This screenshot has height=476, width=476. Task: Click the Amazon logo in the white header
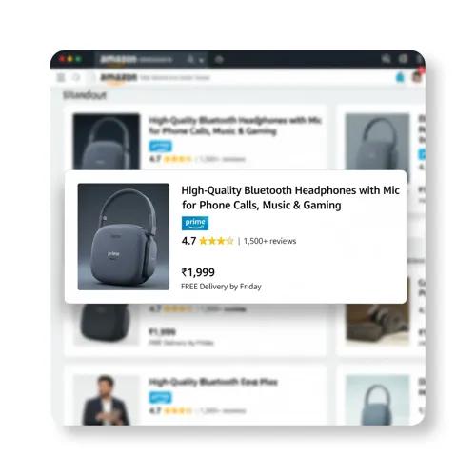click(119, 78)
